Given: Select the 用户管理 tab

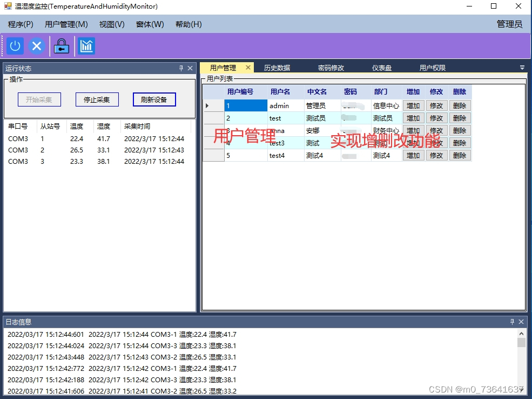Looking at the screenshot, I should (x=223, y=68).
